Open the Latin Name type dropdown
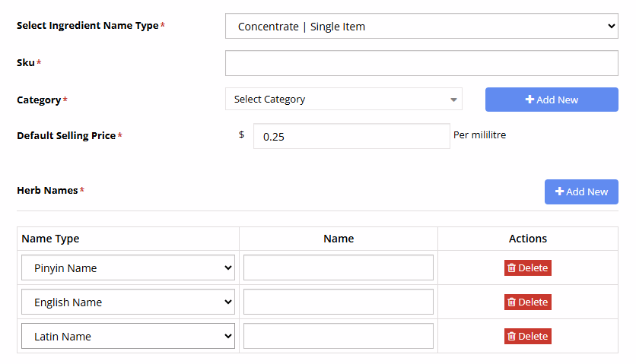 pos(128,336)
